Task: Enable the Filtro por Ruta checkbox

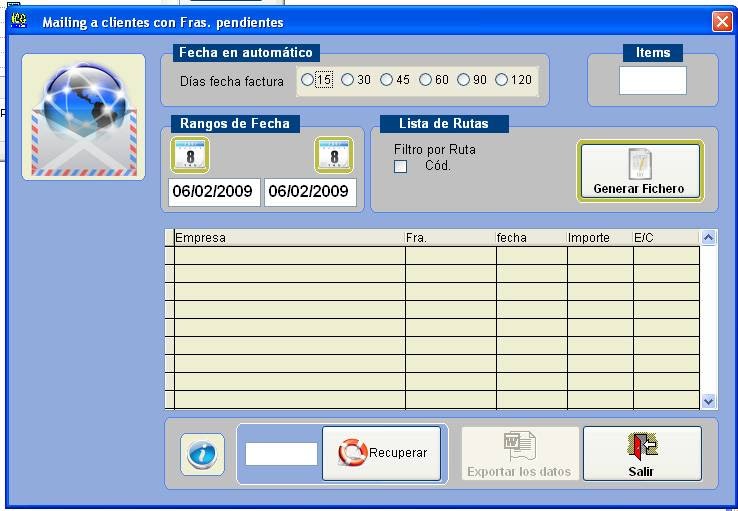Action: (x=401, y=167)
